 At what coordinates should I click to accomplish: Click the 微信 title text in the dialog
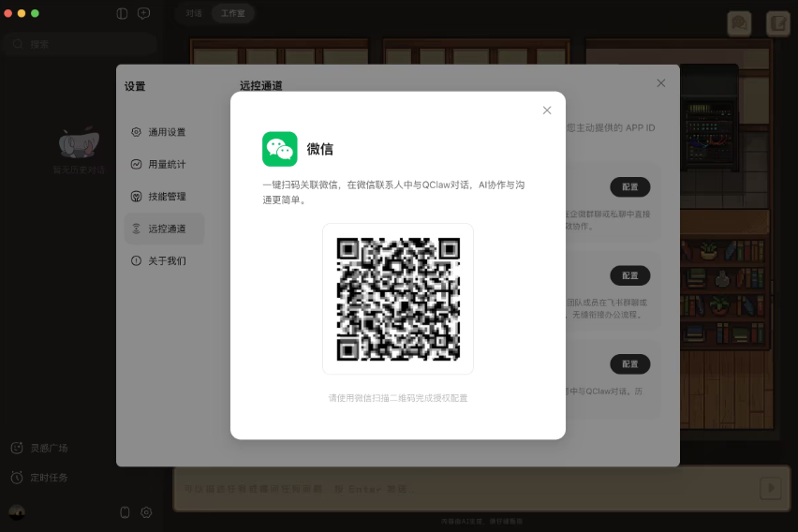pos(320,149)
